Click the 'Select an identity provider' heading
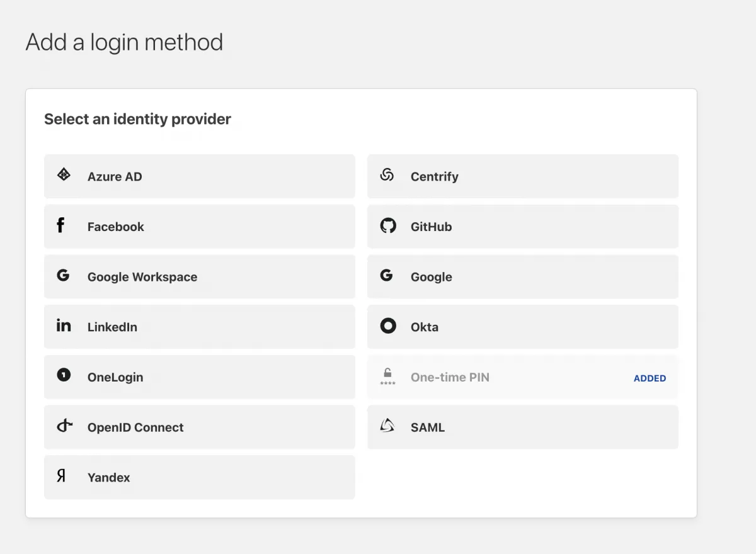 click(137, 119)
